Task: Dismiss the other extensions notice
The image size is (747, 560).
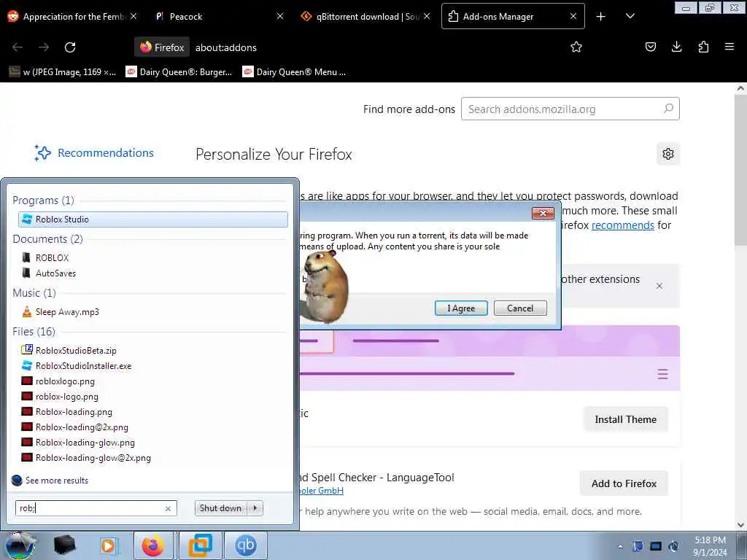Action: pyautogui.click(x=659, y=286)
